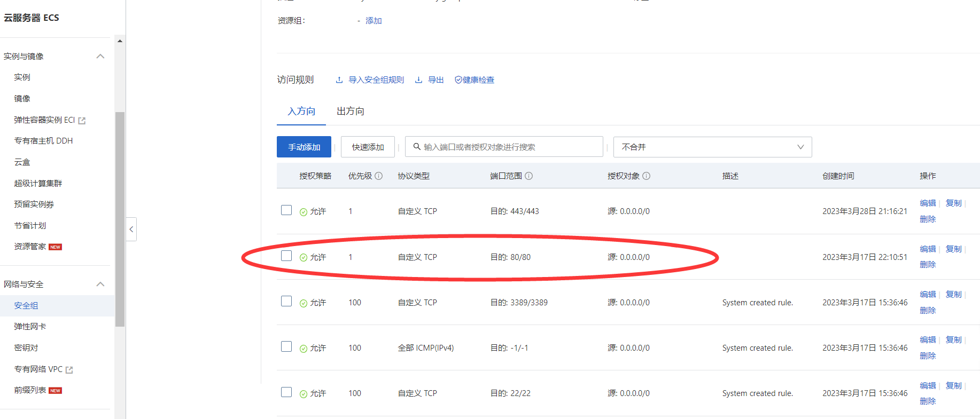Collapse the 实例与镜像 section
The image size is (980, 419).
click(x=100, y=56)
